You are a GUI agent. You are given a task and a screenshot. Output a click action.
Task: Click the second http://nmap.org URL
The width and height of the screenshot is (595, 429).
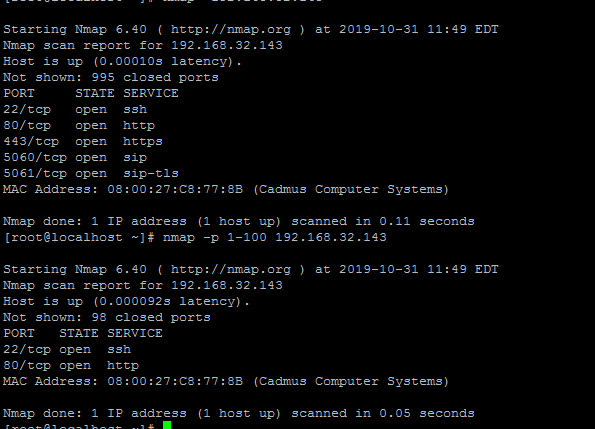[231, 269]
